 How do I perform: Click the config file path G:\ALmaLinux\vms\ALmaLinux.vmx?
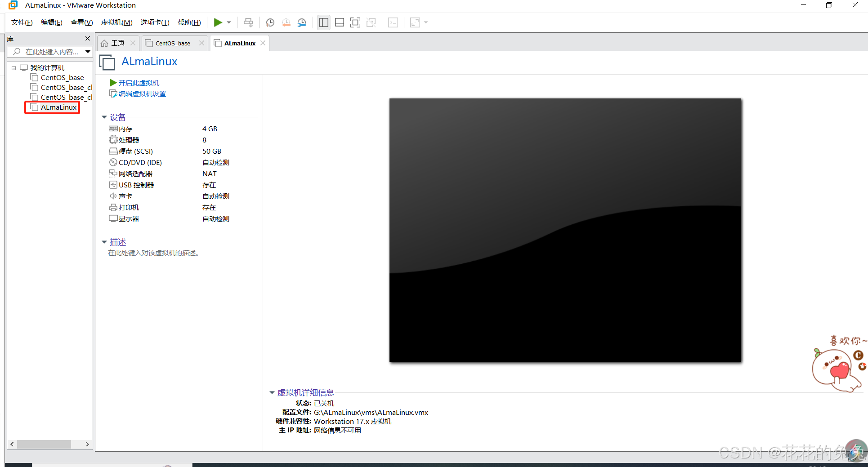point(371,412)
